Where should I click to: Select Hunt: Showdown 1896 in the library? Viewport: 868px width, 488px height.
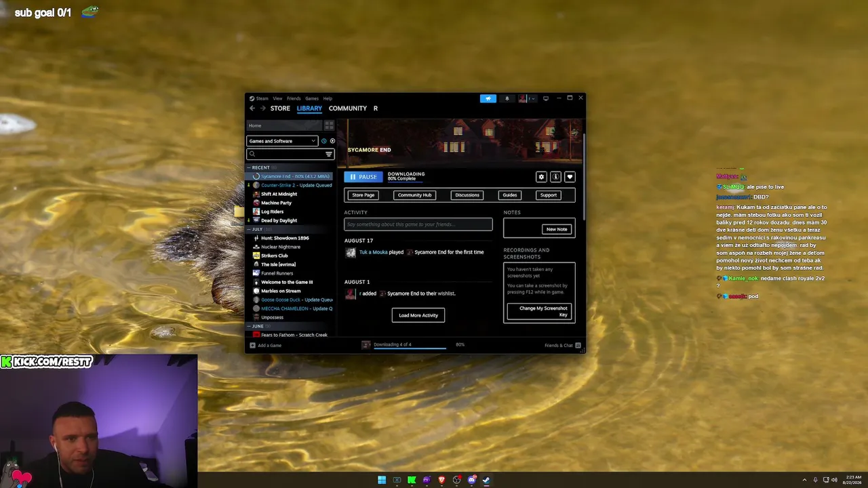click(x=290, y=238)
